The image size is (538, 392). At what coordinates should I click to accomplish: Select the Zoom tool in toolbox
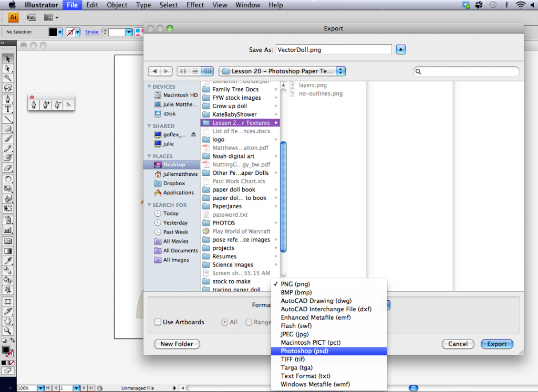click(x=8, y=331)
